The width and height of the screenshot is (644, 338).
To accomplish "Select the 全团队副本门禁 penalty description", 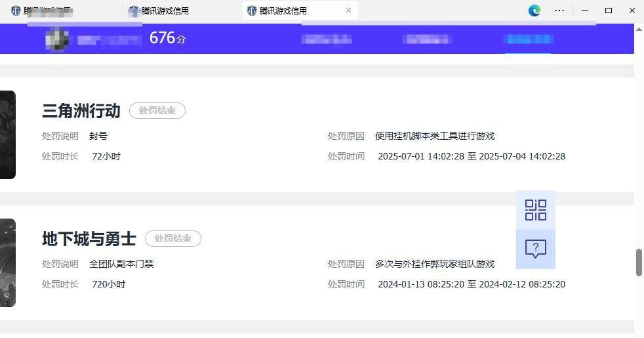I will click(121, 264).
